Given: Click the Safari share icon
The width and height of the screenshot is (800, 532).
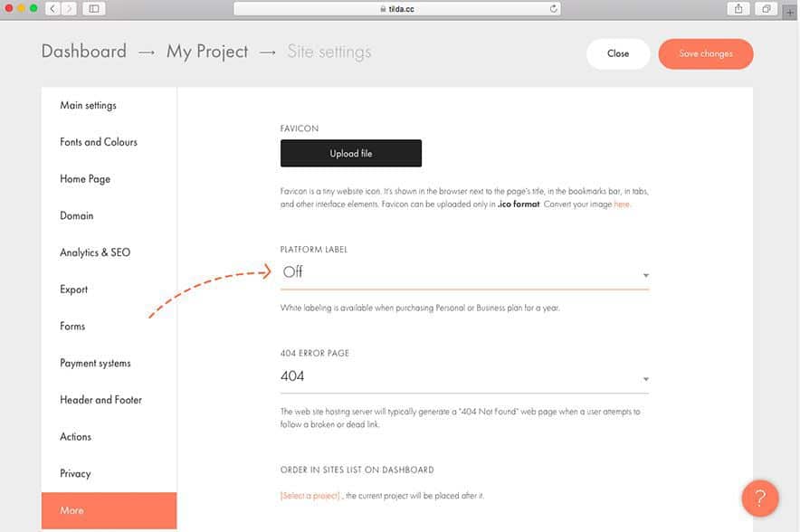Looking at the screenshot, I should coord(738,8).
